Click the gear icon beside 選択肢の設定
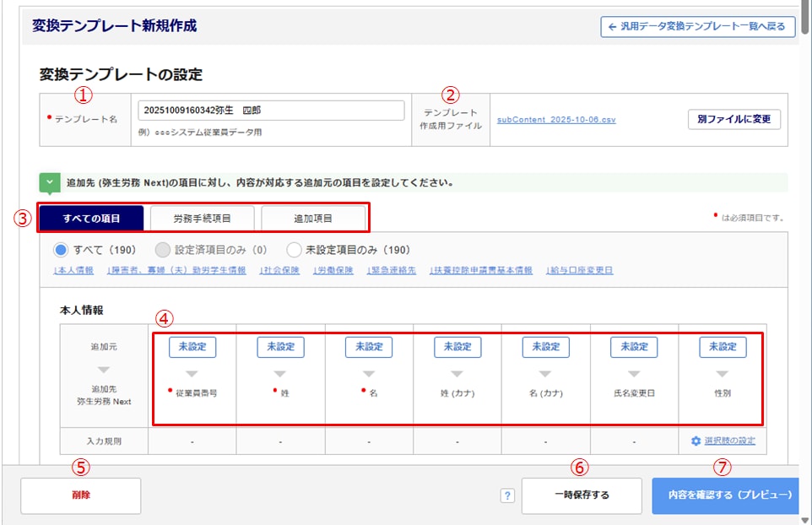Image resolution: width=812 pixels, height=525 pixels. [696, 441]
